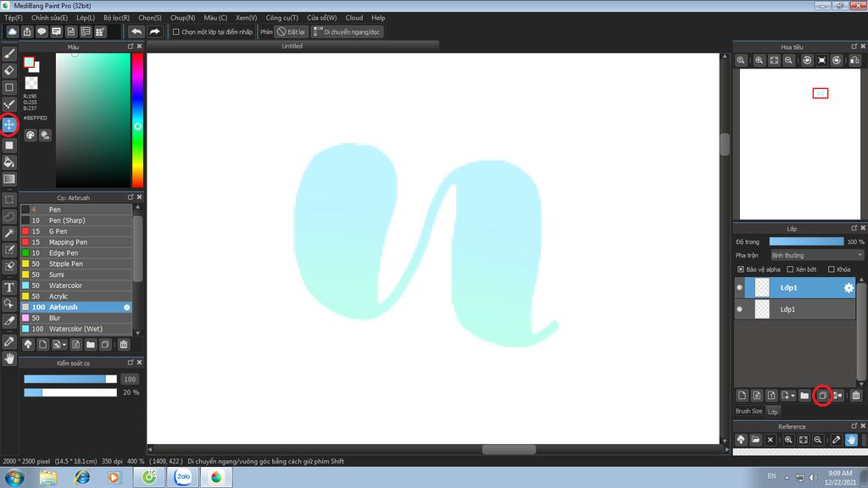Select the Gradient tool
The width and height of the screenshot is (868, 488).
point(8,179)
